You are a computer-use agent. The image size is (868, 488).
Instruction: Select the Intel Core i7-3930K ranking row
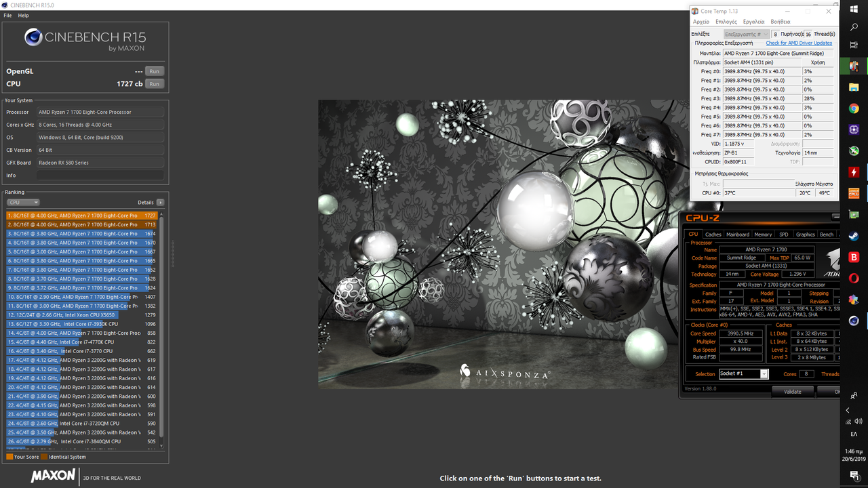pyautogui.click(x=82, y=324)
